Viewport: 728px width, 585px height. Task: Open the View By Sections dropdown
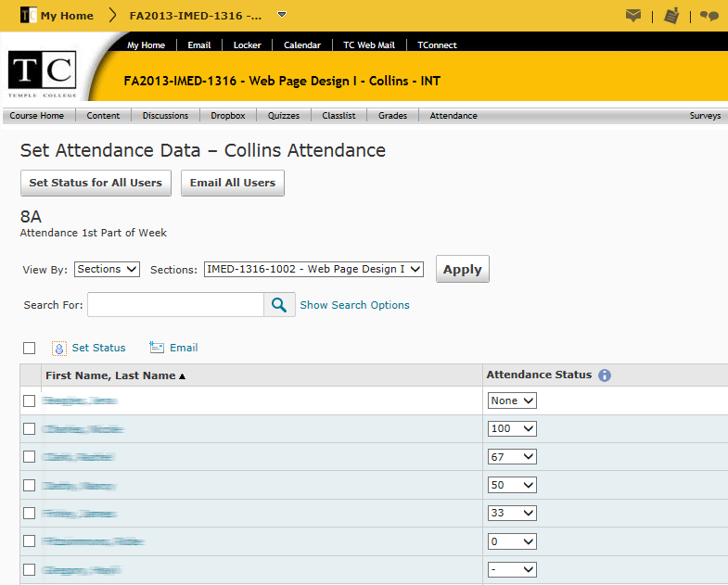107,269
